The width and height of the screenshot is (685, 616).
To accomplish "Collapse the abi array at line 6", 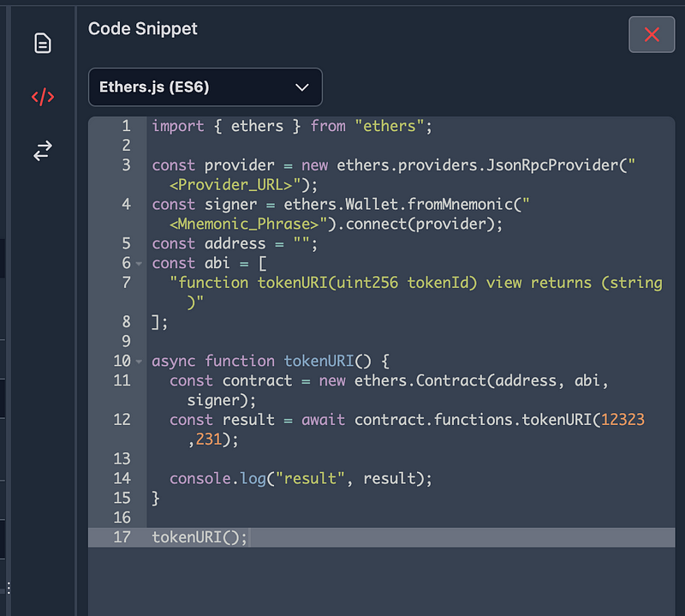I will 139,264.
